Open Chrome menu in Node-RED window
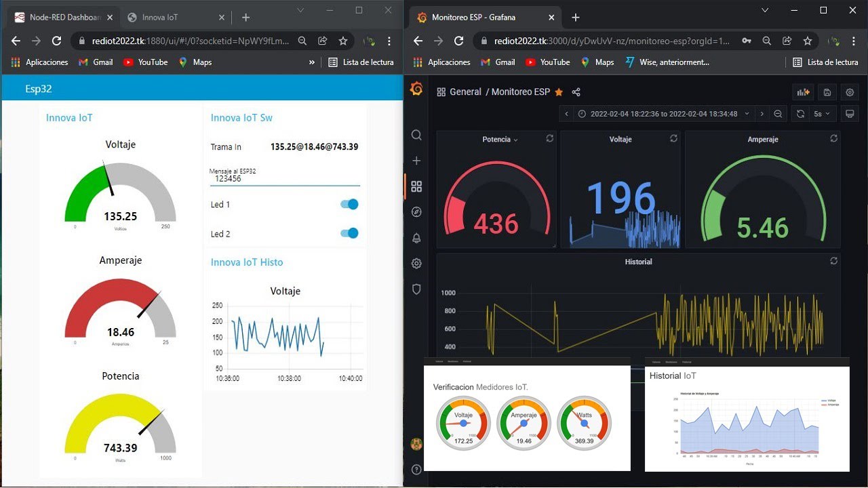 (x=389, y=41)
